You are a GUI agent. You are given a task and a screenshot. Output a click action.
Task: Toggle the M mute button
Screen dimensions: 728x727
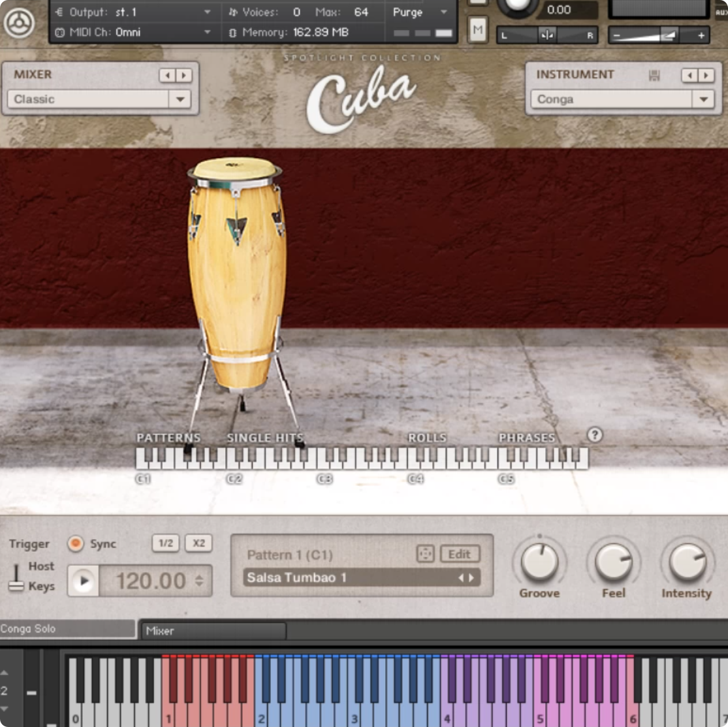(x=478, y=30)
